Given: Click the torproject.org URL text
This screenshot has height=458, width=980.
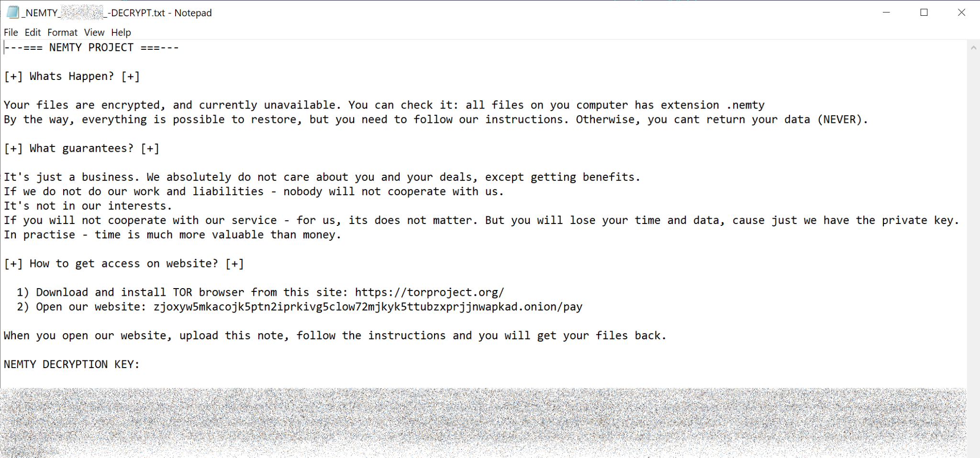Looking at the screenshot, I should tap(429, 292).
